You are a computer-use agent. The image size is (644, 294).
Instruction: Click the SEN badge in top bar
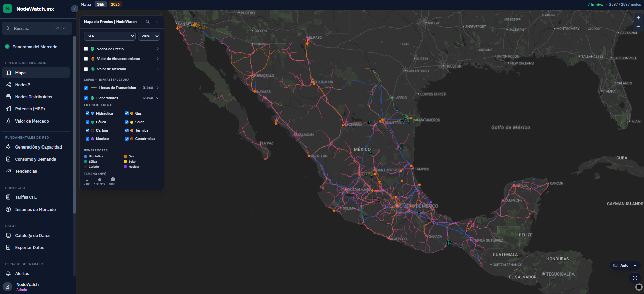(101, 4)
